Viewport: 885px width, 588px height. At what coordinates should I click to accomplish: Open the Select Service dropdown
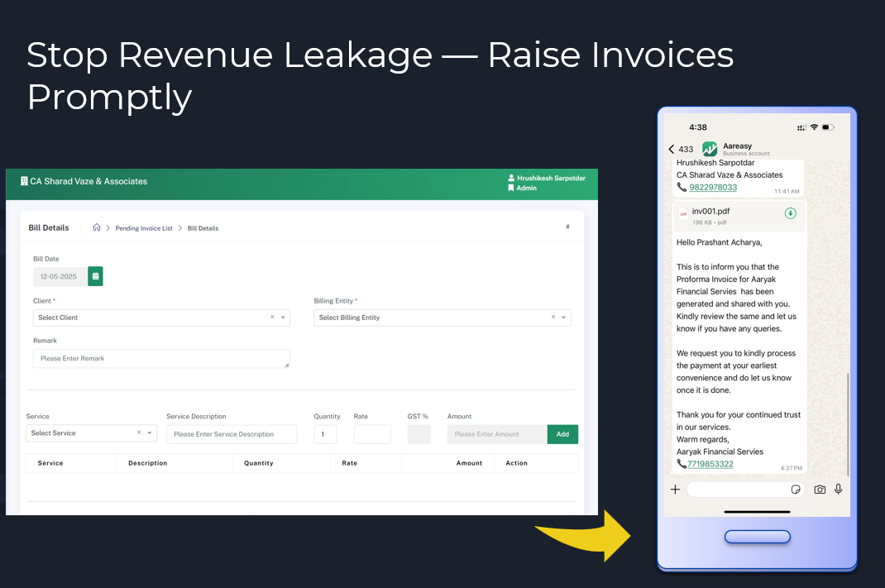(x=150, y=433)
